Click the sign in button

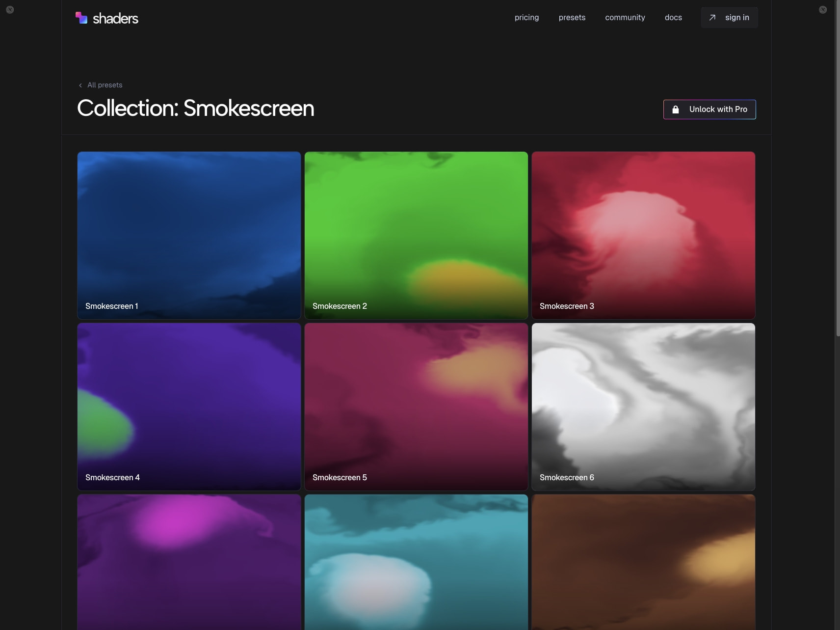coord(729,18)
